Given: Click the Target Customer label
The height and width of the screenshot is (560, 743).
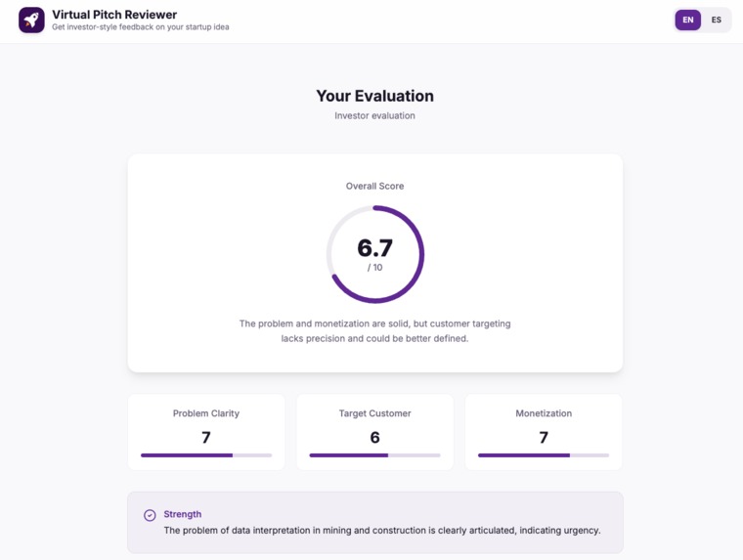Looking at the screenshot, I should pyautogui.click(x=374, y=413).
